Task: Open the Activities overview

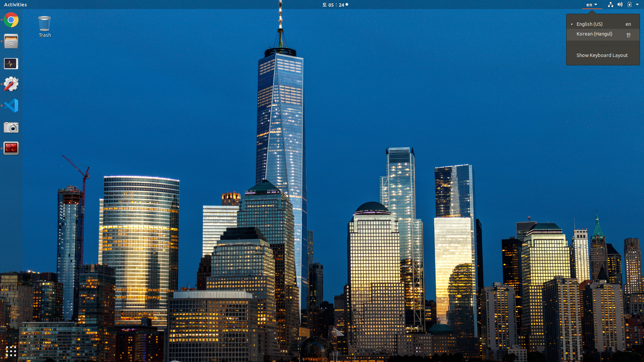Action: (15, 5)
